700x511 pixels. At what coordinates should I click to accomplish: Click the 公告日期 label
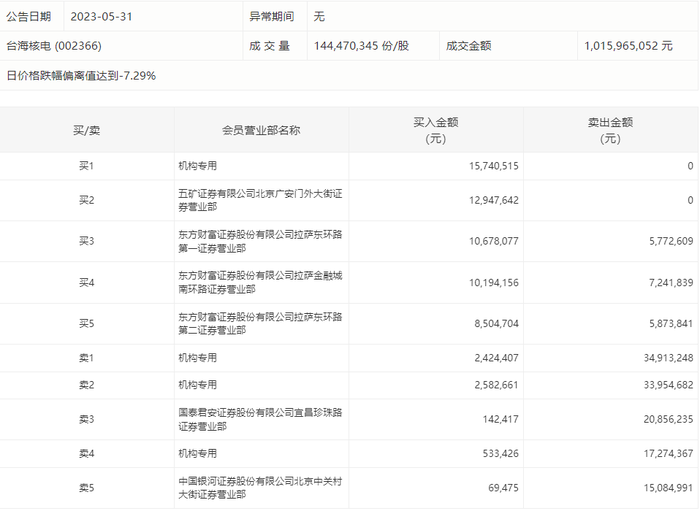(29, 17)
